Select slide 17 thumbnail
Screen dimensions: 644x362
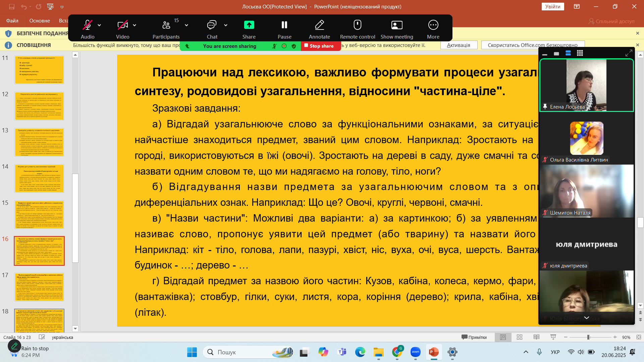39,287
